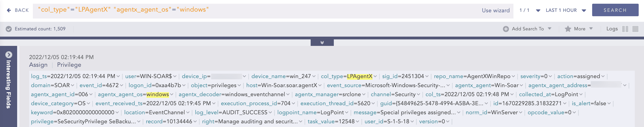Expand the event_id=4672 field chevron
The image size is (644, 127).
click(x=122, y=86)
